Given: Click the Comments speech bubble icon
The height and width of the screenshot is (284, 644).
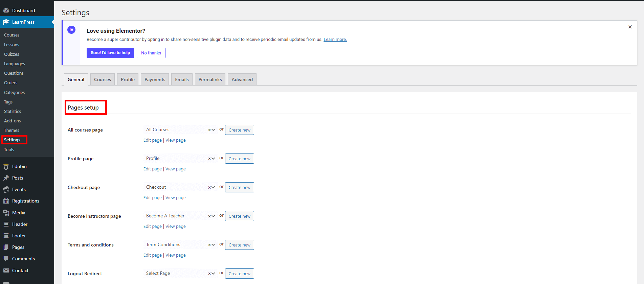Looking at the screenshot, I should coord(6,259).
